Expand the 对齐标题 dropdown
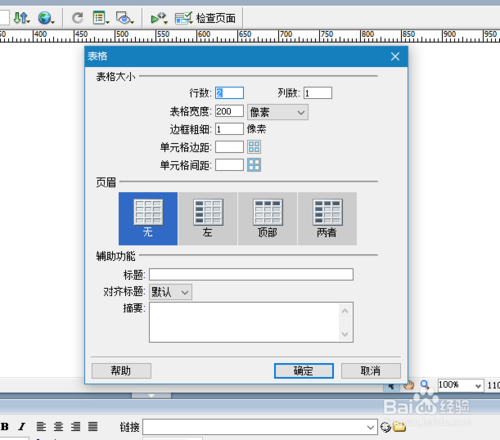 [171, 292]
